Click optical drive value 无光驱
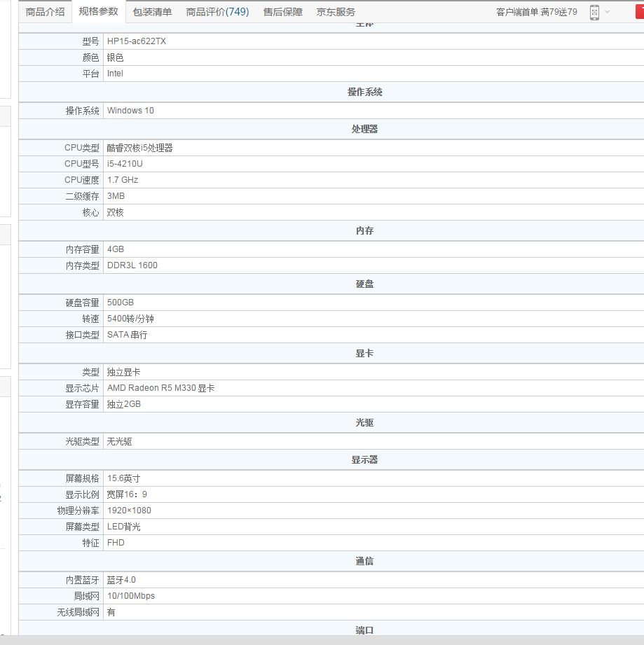Image resolution: width=644 pixels, height=645 pixels. (119, 441)
